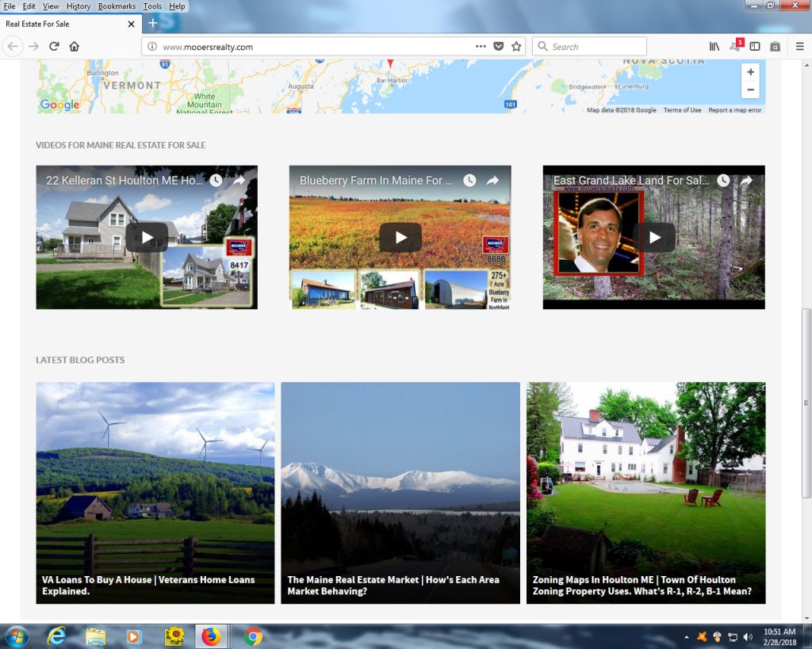This screenshot has height=649, width=812.
Task: Click the browser Search box
Action: tap(590, 47)
